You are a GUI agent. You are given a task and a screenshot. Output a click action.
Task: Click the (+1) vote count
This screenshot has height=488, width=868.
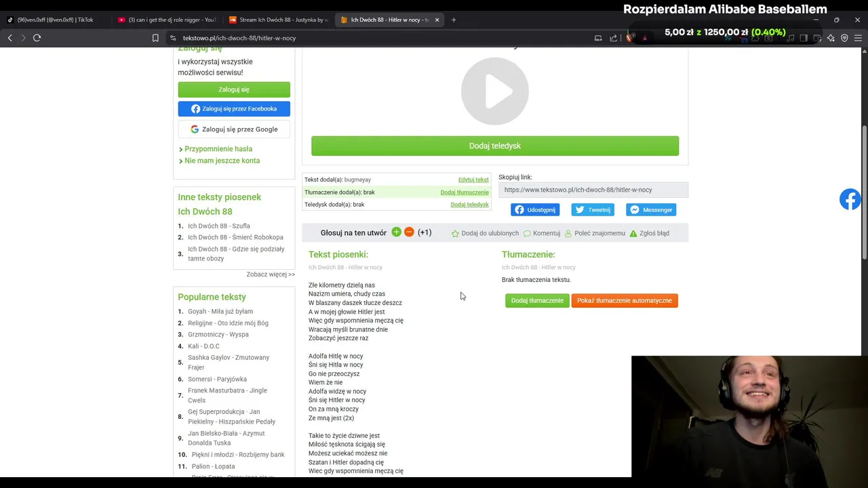425,232
